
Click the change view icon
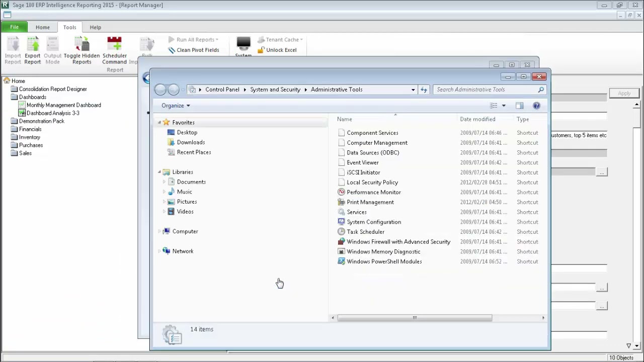pyautogui.click(x=494, y=106)
